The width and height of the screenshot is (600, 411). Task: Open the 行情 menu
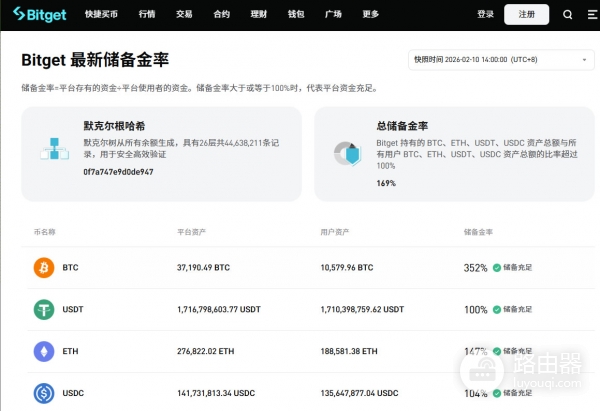click(147, 14)
